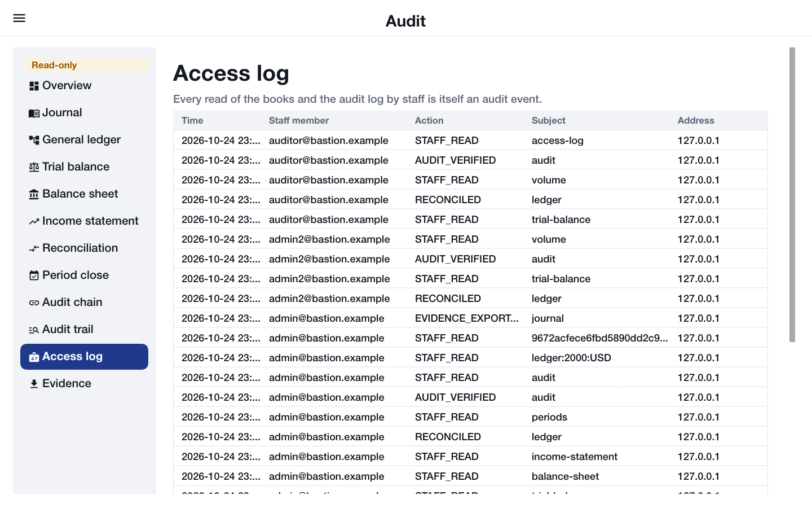Click auditor's AUDIT_VERIFIED action cell
This screenshot has height=508, width=812.
click(456, 160)
